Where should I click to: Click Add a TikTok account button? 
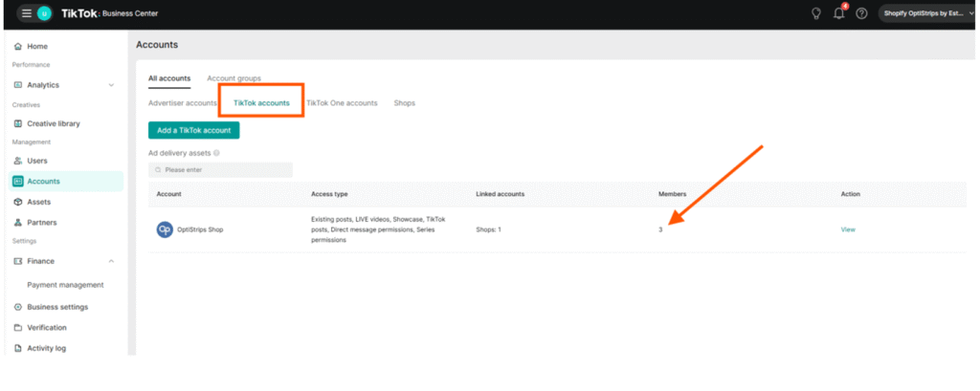(193, 130)
